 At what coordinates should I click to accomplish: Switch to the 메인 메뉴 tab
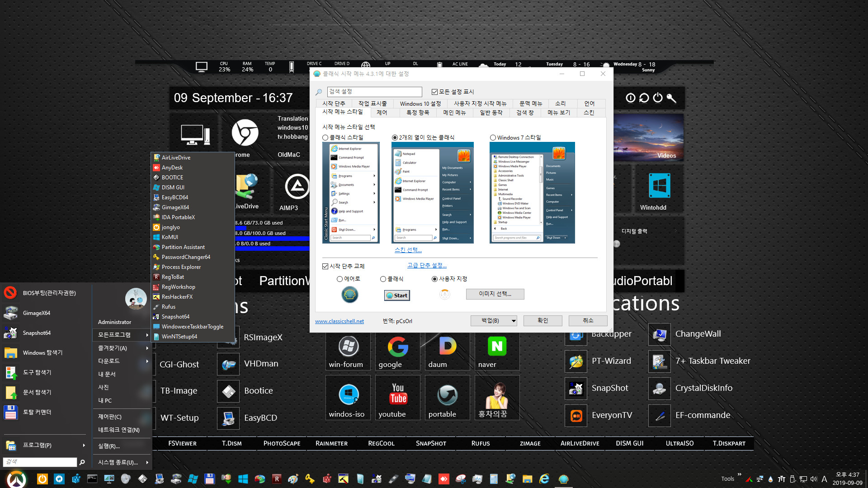coord(454,113)
